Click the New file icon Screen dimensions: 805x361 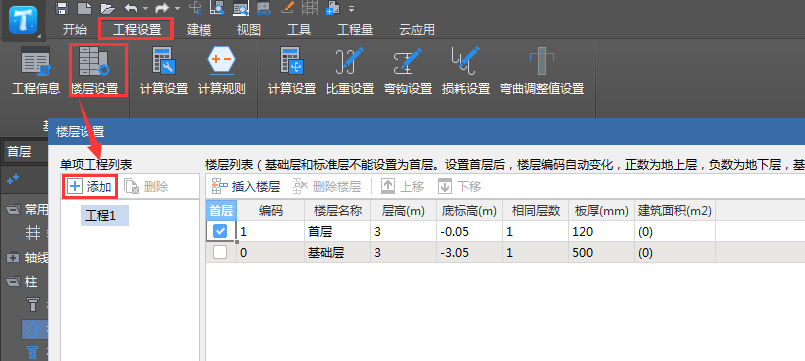coord(84,8)
